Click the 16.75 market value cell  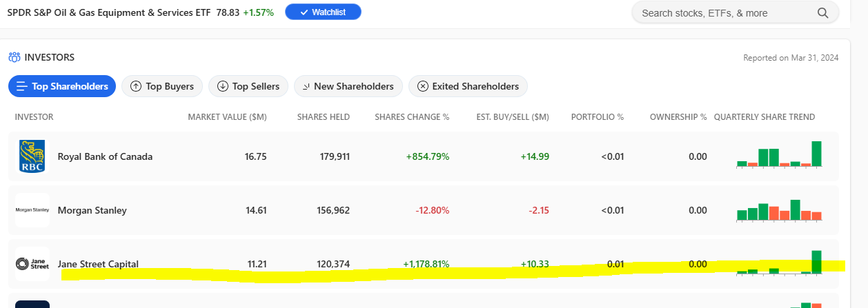256,156
